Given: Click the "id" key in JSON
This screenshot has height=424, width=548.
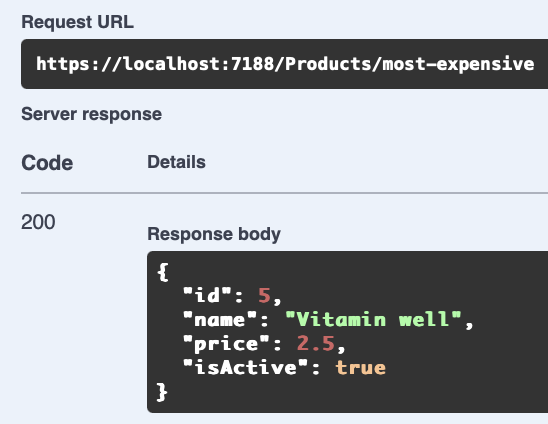Looking at the screenshot, I should 207,295.
